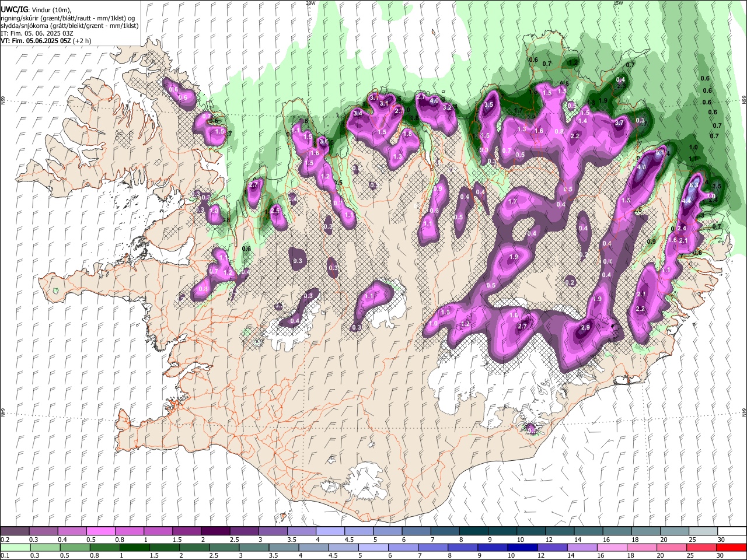Screen dimensions: 747x560
Task: Select rain legend swatch between 8 and 9
Action: 463,548
